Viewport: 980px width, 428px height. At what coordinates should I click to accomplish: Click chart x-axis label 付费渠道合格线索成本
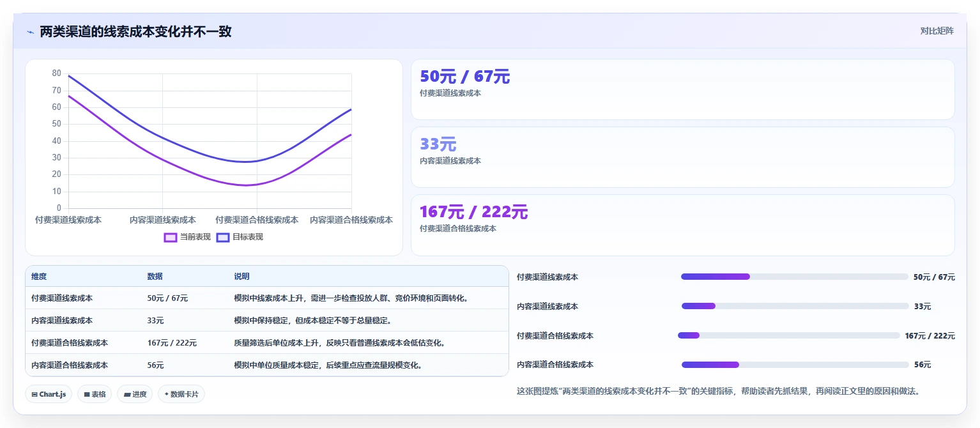pos(257,220)
